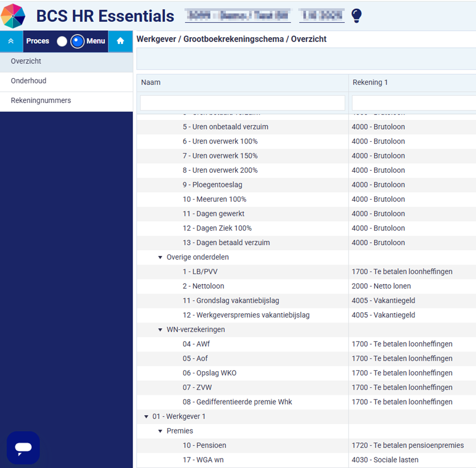Sort by the Naam column header
The height and width of the screenshot is (468, 476).
[x=242, y=83]
